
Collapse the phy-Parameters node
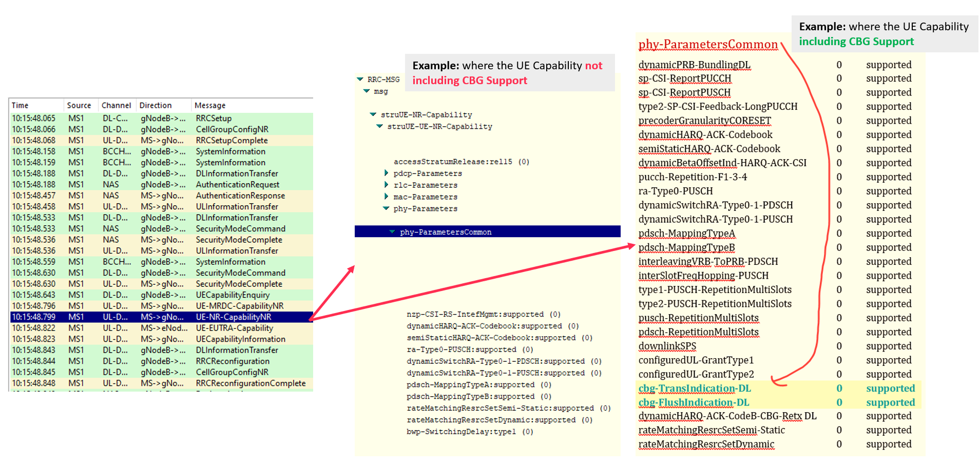(386, 208)
